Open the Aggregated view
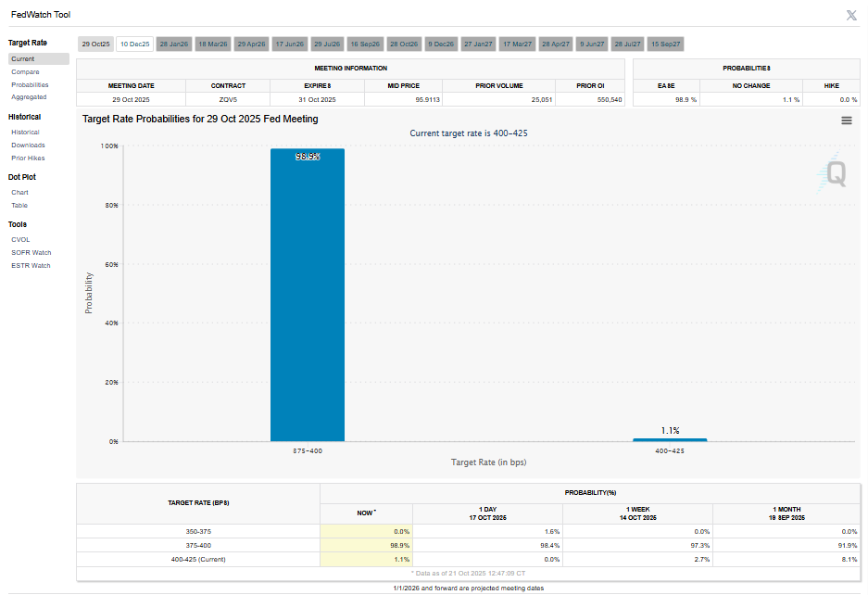The height and width of the screenshot is (595, 868). point(29,97)
